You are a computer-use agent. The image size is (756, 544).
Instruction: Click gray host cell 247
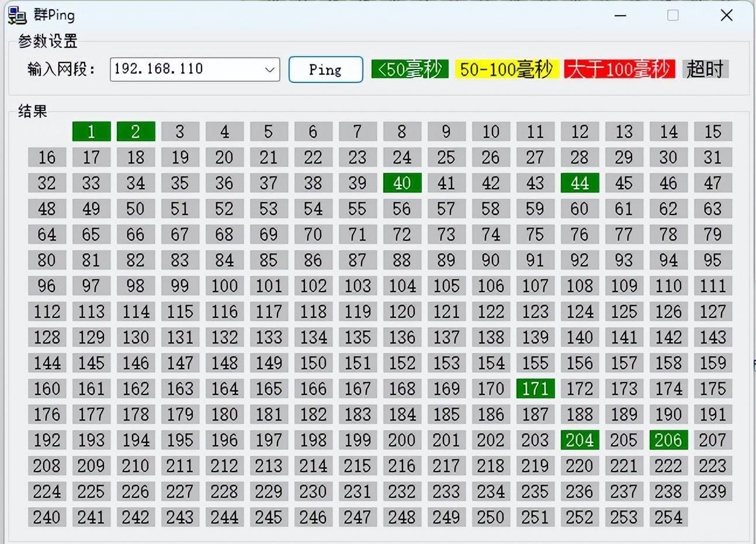(358, 517)
